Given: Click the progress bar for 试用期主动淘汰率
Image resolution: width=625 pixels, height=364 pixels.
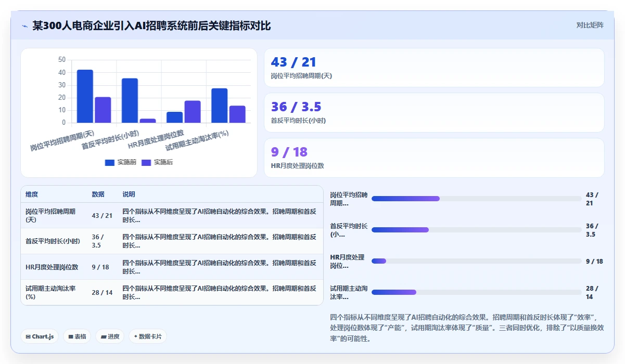Looking at the screenshot, I should (477, 292).
